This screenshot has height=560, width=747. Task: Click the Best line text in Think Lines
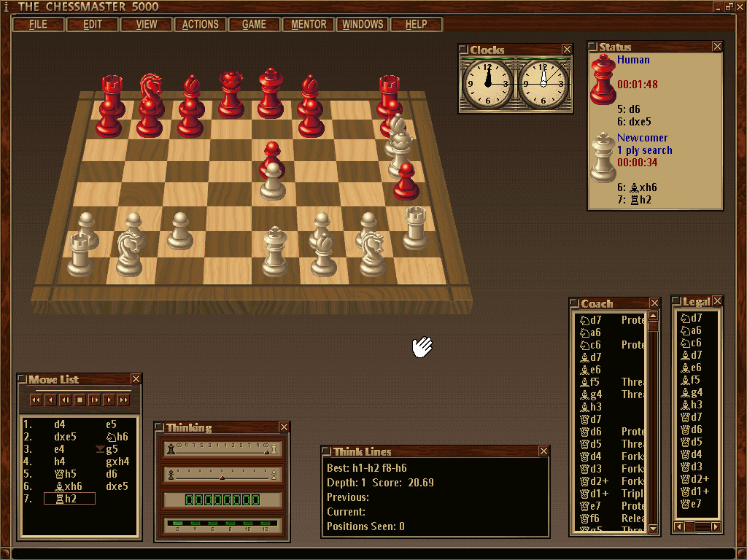point(366,467)
